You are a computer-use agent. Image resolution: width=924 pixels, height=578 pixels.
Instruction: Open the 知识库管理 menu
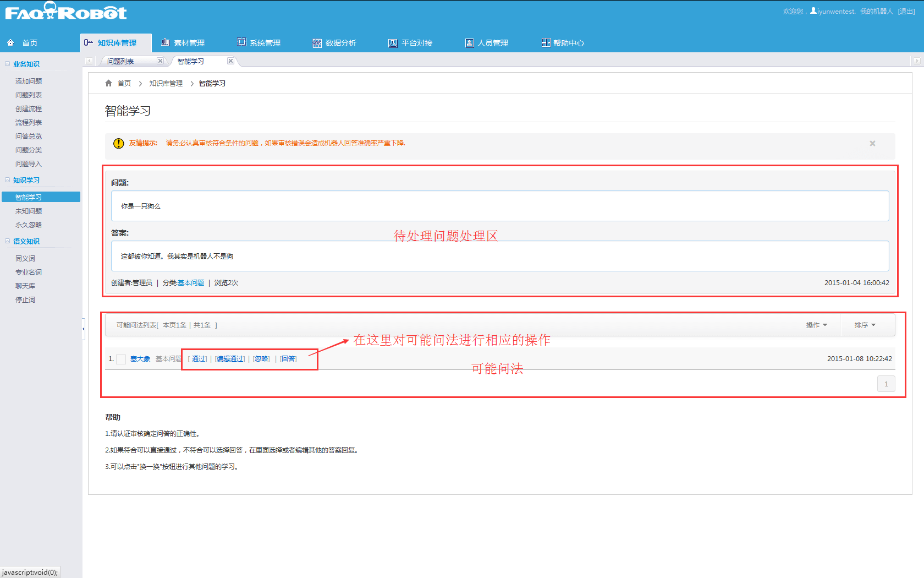(x=116, y=43)
